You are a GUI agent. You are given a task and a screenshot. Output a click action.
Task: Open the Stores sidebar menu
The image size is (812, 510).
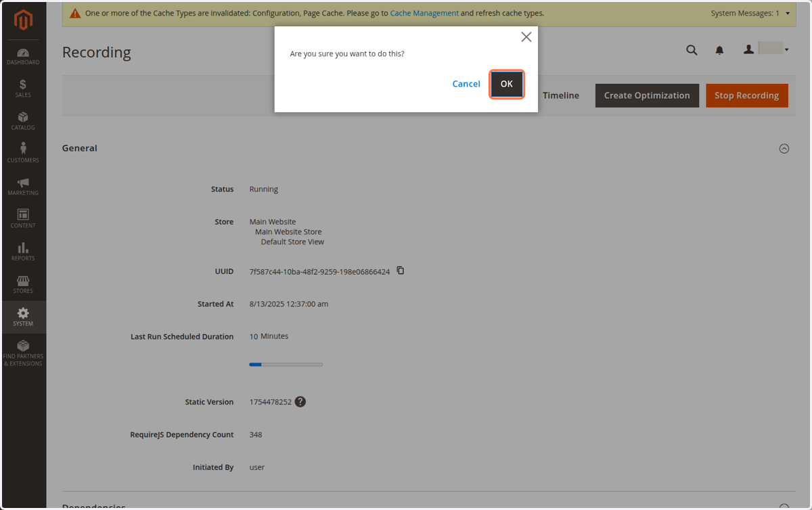(23, 285)
